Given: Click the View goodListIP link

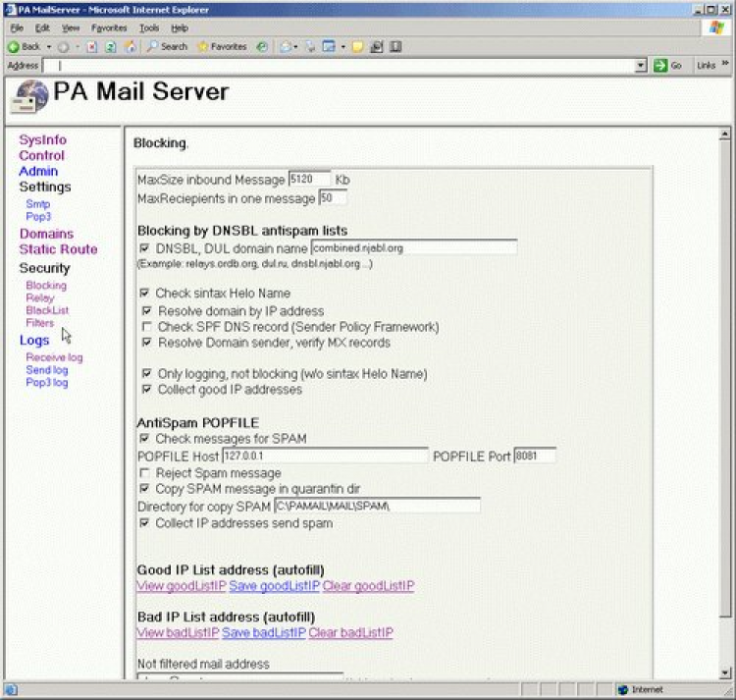Looking at the screenshot, I should [182, 586].
